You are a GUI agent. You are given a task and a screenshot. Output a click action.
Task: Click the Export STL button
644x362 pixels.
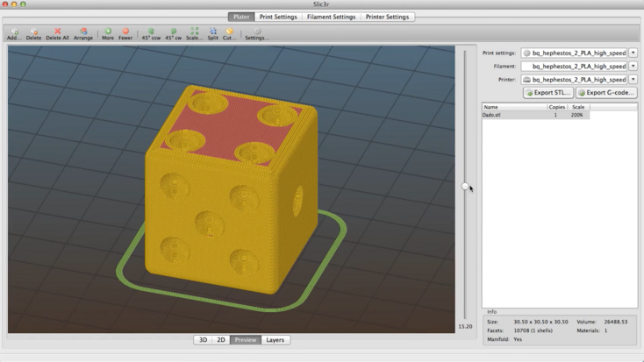pyautogui.click(x=548, y=93)
